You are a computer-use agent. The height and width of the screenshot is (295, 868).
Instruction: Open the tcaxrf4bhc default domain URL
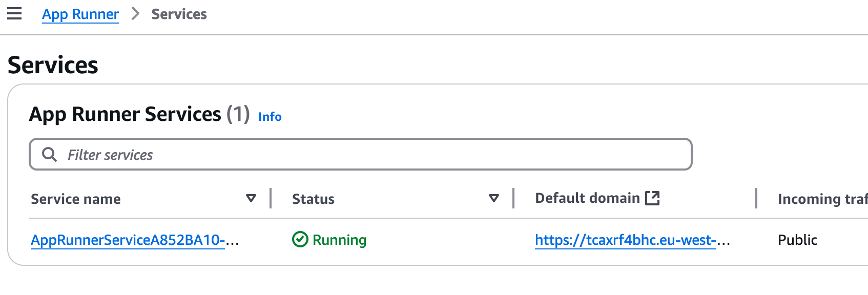625,240
